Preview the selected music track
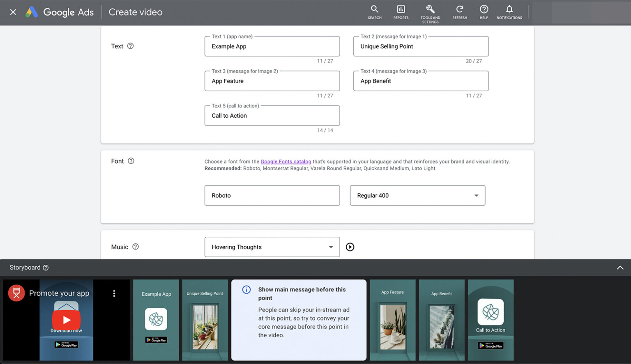 click(x=350, y=247)
